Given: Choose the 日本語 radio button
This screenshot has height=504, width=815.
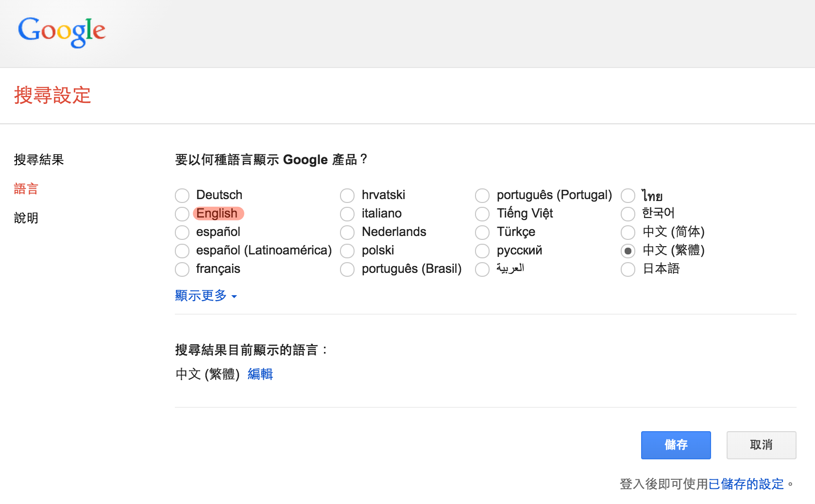Looking at the screenshot, I should [628, 269].
